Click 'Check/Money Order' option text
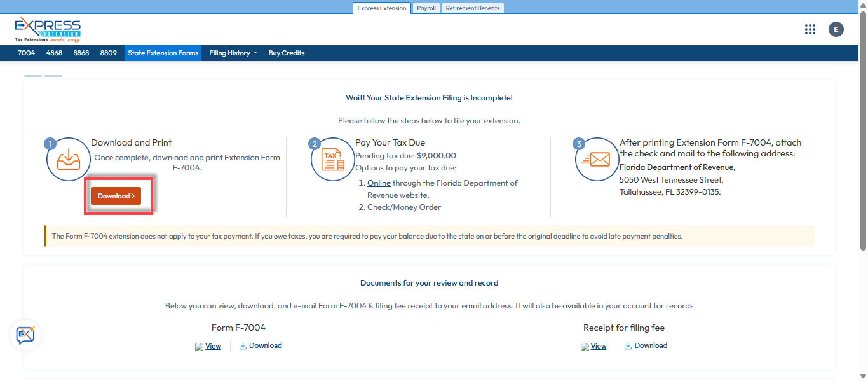This screenshot has height=381, width=868. (x=404, y=207)
